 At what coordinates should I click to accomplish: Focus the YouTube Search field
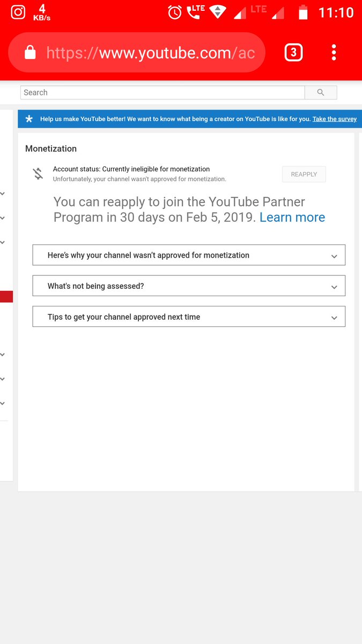(162, 92)
